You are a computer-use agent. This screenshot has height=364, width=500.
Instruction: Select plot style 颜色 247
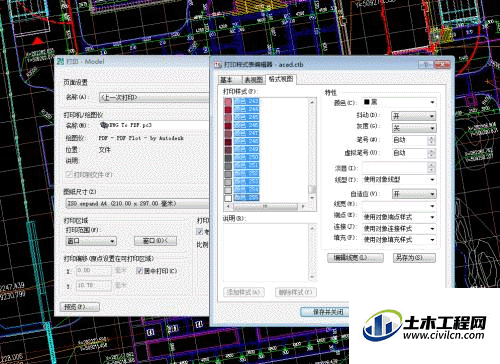[x=246, y=133]
